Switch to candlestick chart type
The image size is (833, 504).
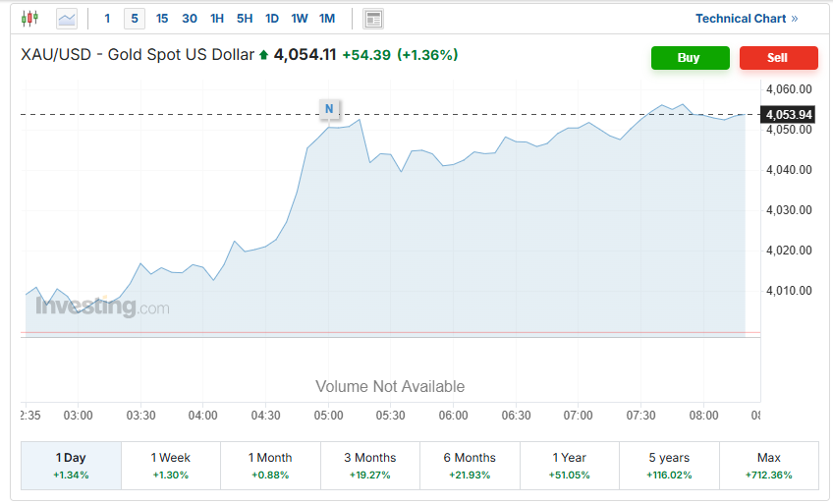pos(29,19)
